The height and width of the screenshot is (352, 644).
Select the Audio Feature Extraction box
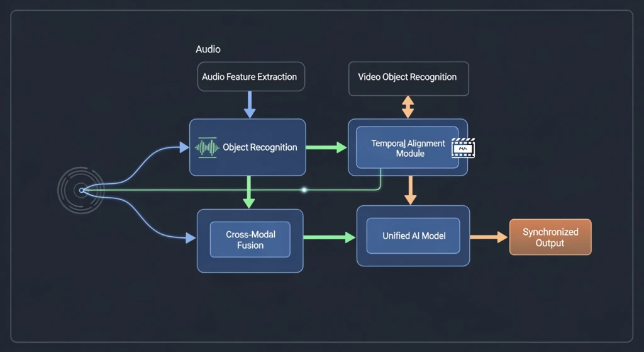coord(251,76)
